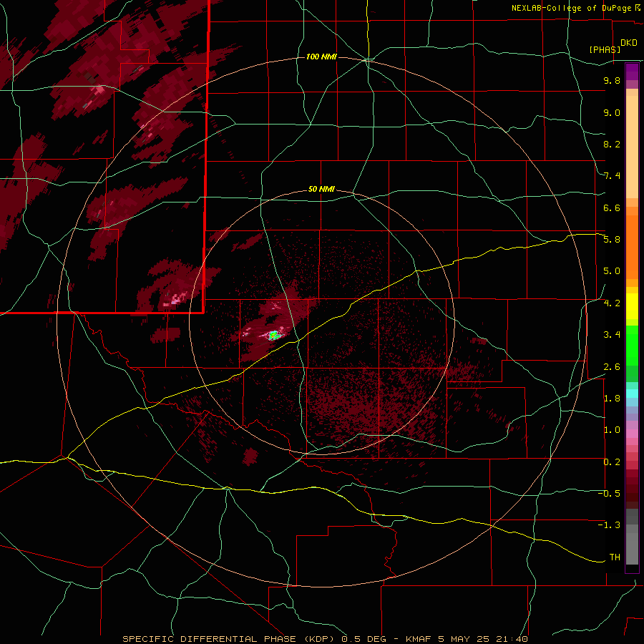Click the NEXLAB-College of DuPage title text

pos(572,8)
